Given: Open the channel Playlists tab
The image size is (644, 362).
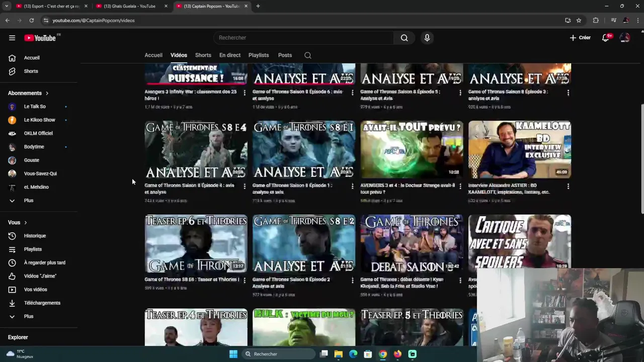Looking at the screenshot, I should click(259, 55).
